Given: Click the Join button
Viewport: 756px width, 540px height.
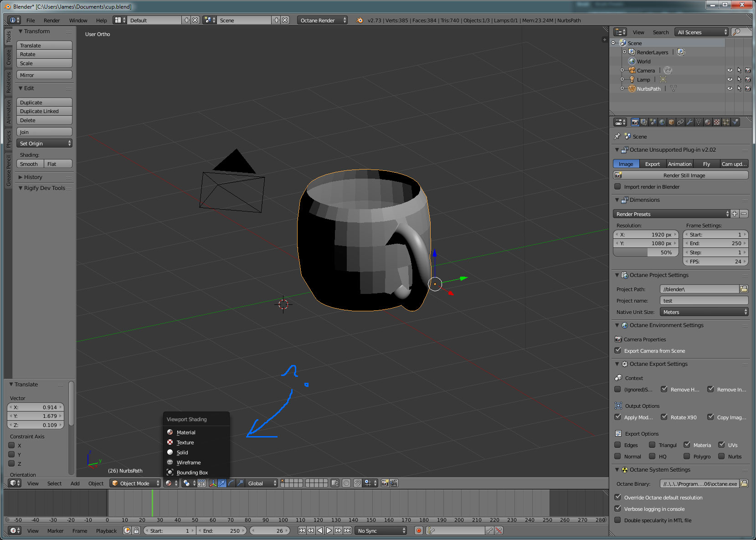Looking at the screenshot, I should coord(44,132).
